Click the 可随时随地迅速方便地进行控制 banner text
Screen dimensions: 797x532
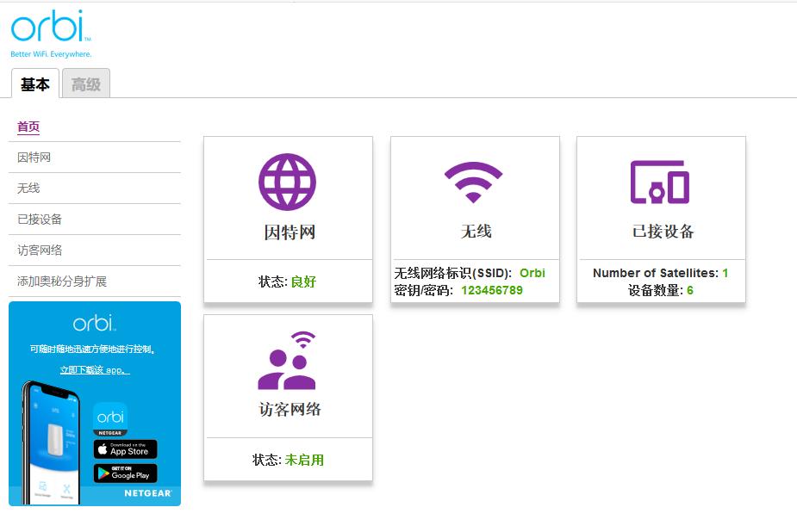pyautogui.click(x=92, y=349)
